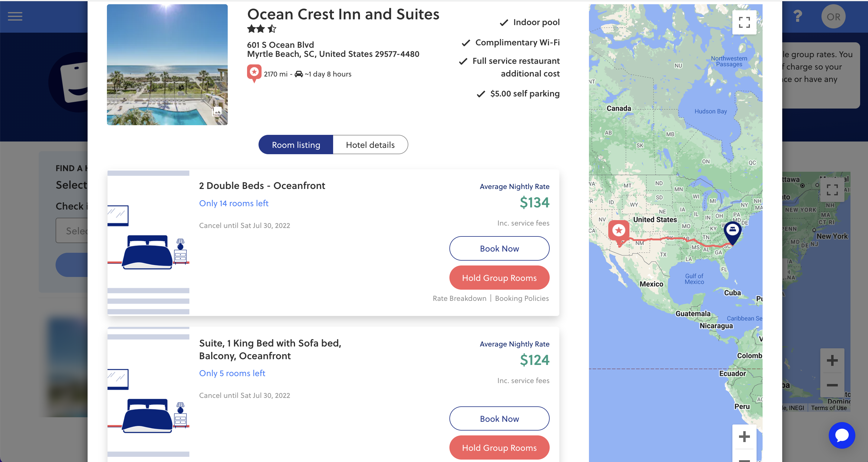Open Terms of Use on the map

pyautogui.click(x=828, y=408)
